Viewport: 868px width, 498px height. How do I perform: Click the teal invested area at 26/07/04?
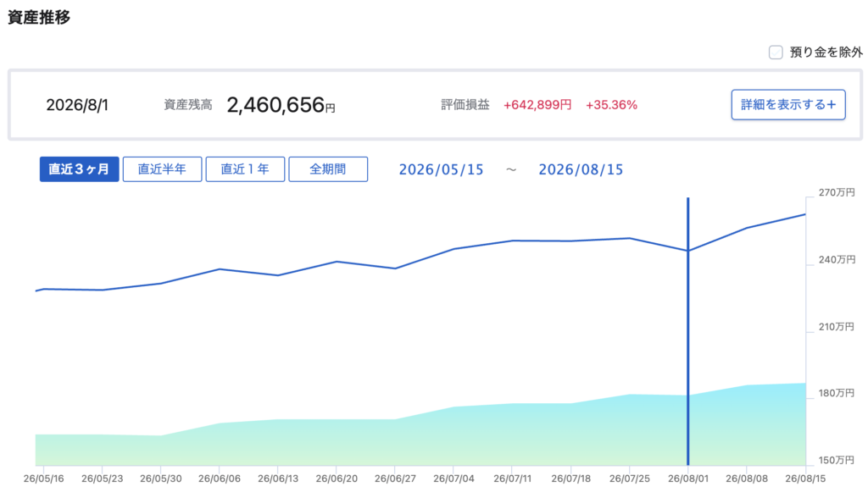(x=454, y=435)
